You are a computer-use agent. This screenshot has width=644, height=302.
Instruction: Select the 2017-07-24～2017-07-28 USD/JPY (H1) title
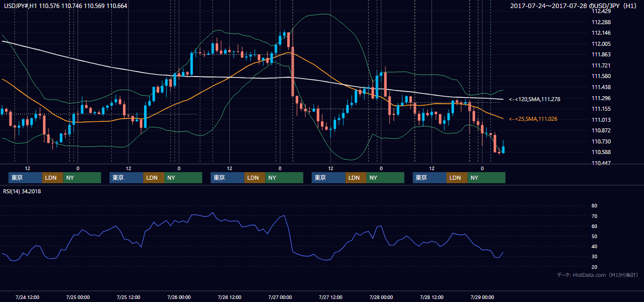[x=573, y=6]
